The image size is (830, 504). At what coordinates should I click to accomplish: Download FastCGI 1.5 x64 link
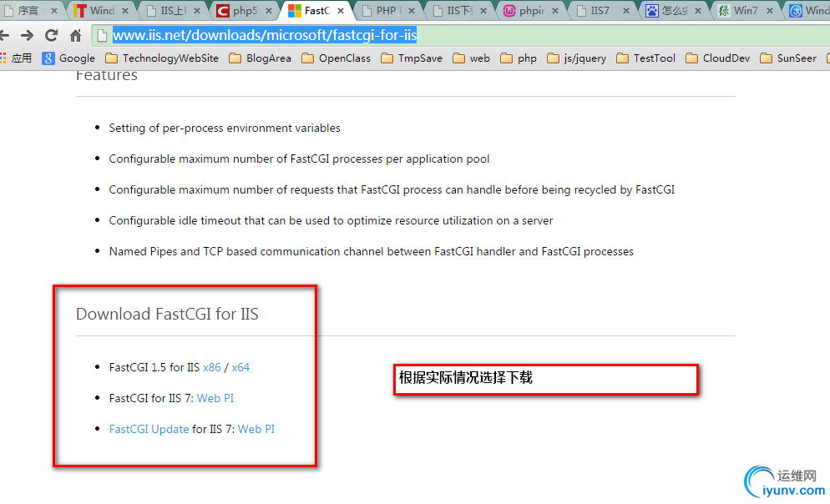click(x=240, y=367)
